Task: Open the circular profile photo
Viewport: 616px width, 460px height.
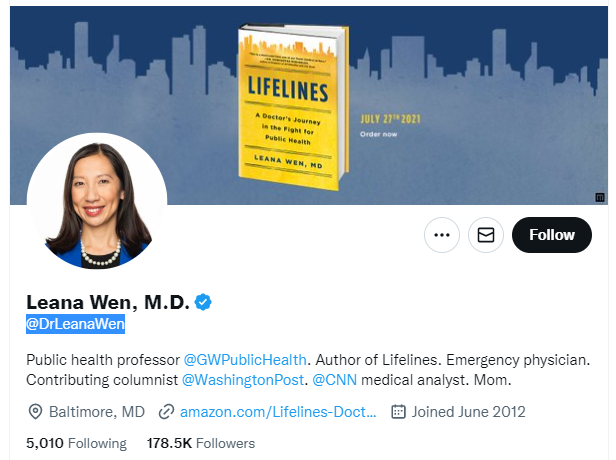Action: [x=97, y=201]
